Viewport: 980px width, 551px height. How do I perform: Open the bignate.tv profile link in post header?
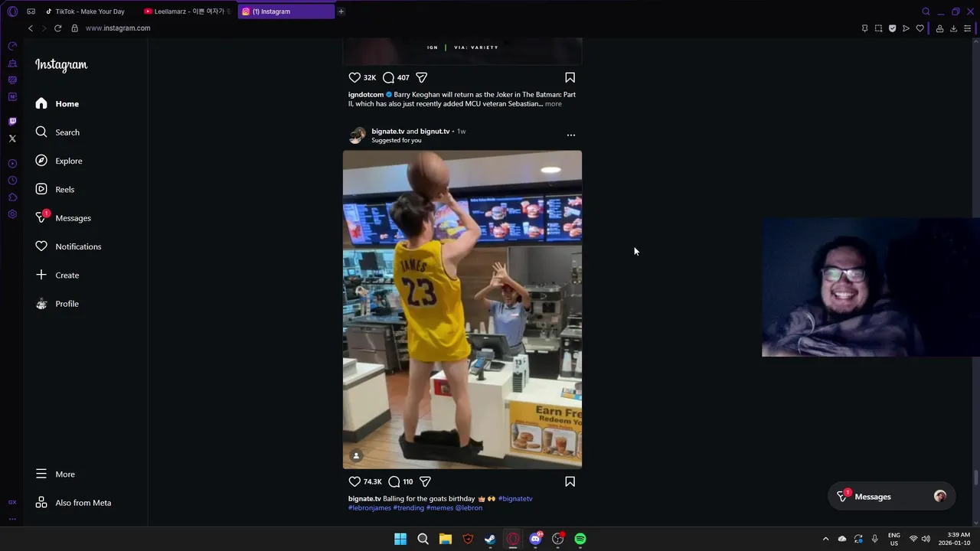388,131
